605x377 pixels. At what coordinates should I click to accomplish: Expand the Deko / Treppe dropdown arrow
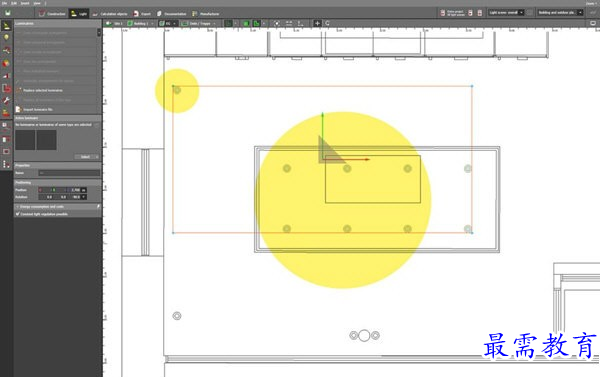pos(215,24)
